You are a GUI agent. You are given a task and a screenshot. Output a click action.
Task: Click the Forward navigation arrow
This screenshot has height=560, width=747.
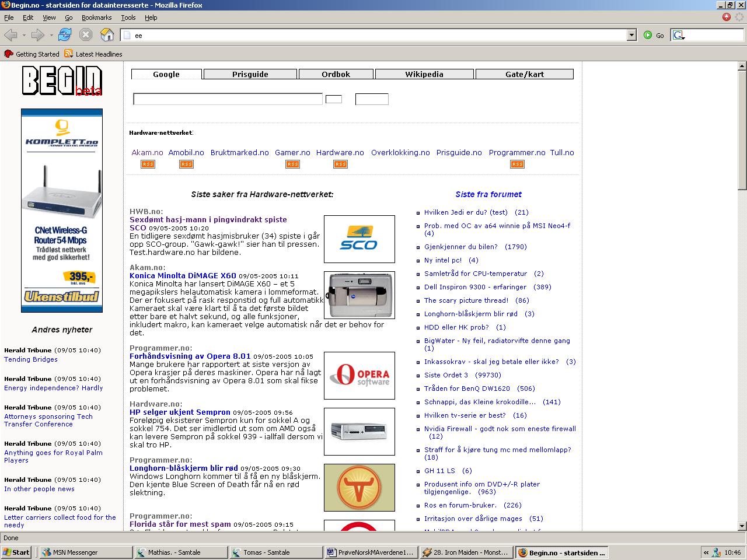pos(37,35)
